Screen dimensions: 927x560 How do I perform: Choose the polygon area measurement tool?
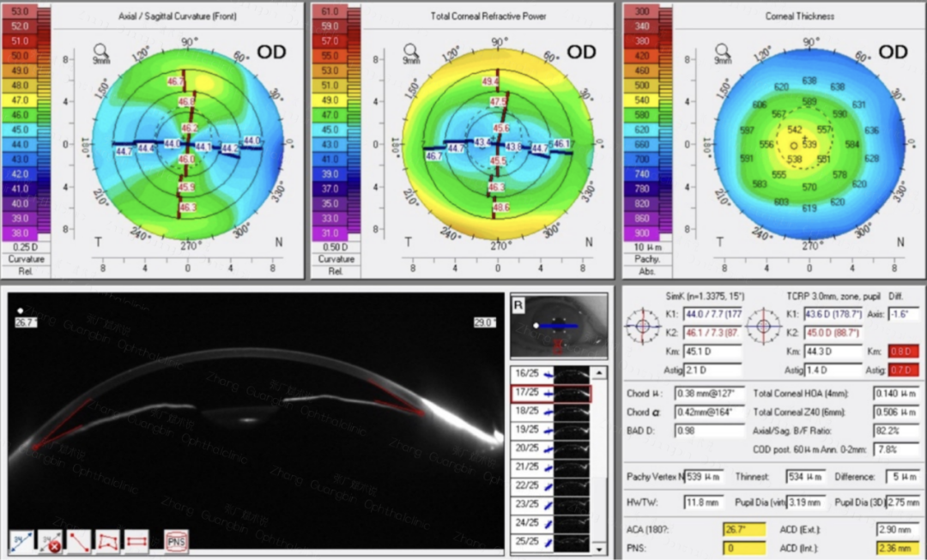108,540
